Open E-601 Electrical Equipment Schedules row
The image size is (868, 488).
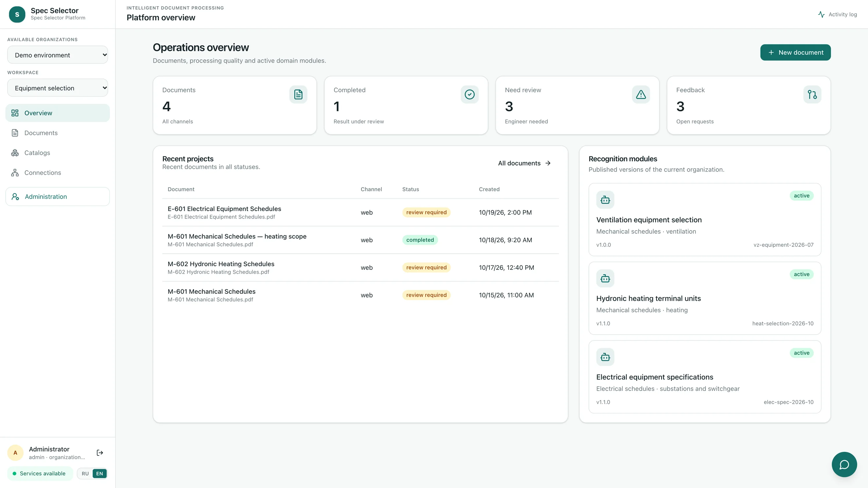pos(360,212)
